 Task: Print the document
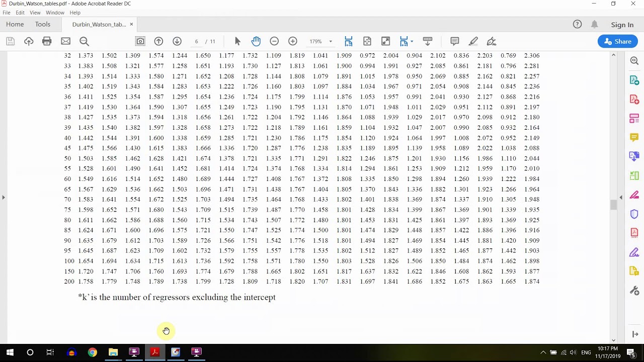47,41
